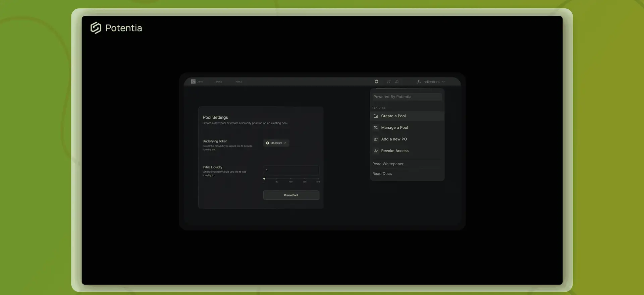644x295 pixels.
Task: Click the Pool Settings heading
Action: (x=215, y=117)
